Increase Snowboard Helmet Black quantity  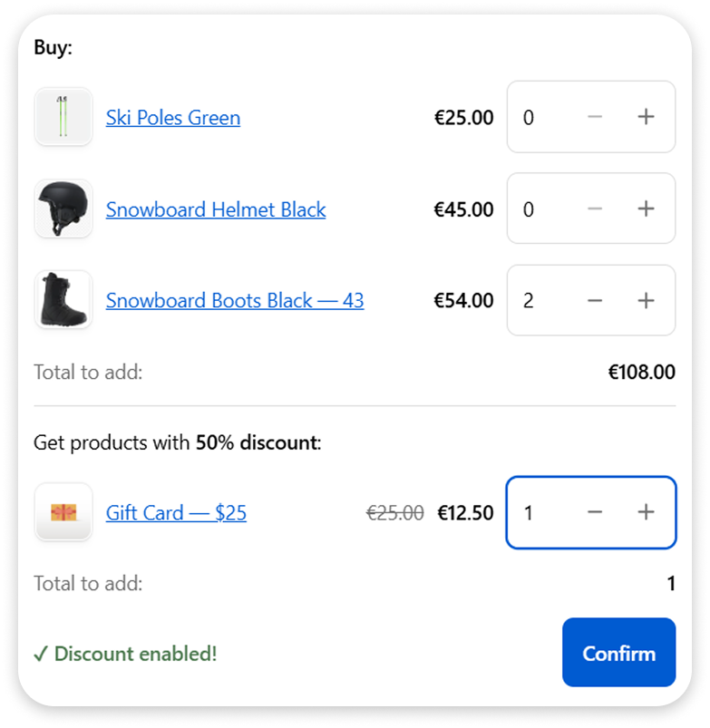(646, 209)
